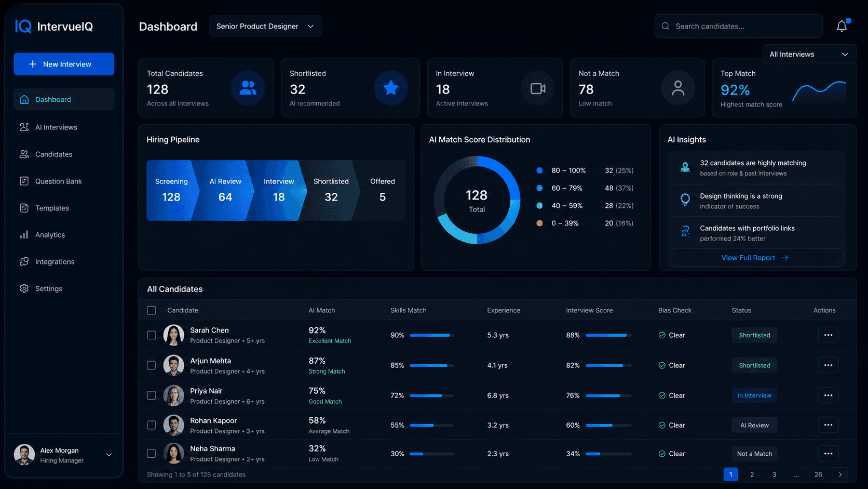Check the checkbox next to Arjun Mehta

(x=151, y=365)
